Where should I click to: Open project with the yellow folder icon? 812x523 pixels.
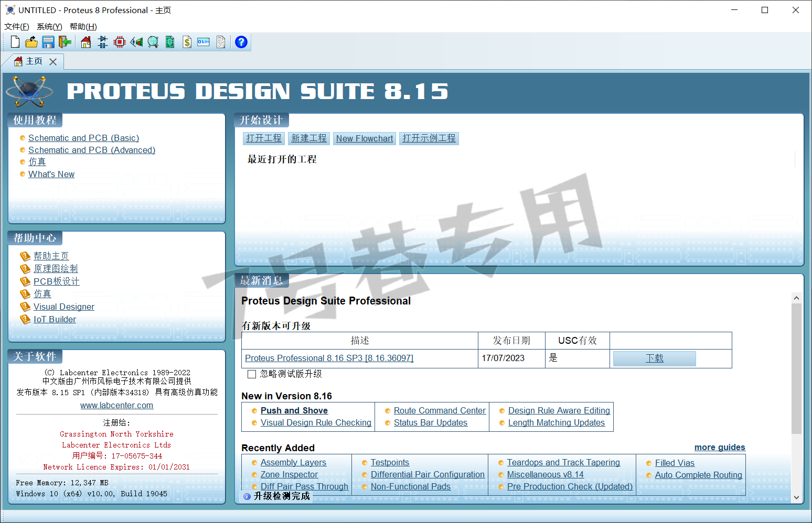tap(31, 42)
